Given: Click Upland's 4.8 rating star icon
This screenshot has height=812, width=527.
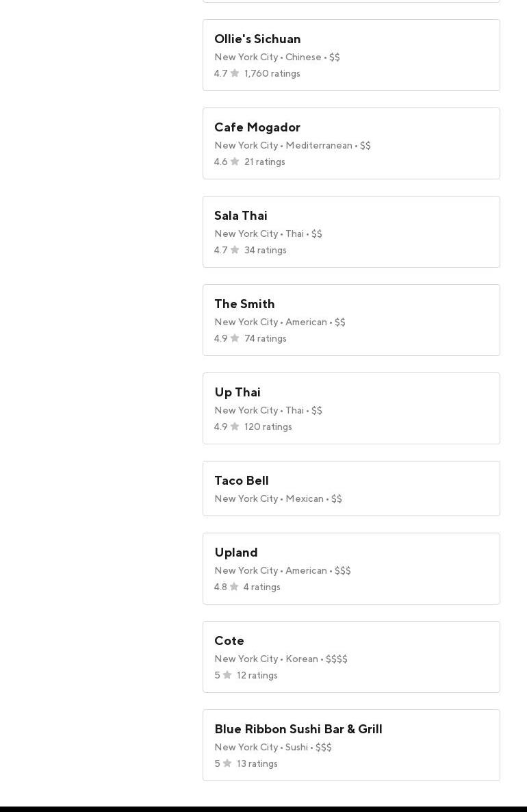Looking at the screenshot, I should click(234, 587).
